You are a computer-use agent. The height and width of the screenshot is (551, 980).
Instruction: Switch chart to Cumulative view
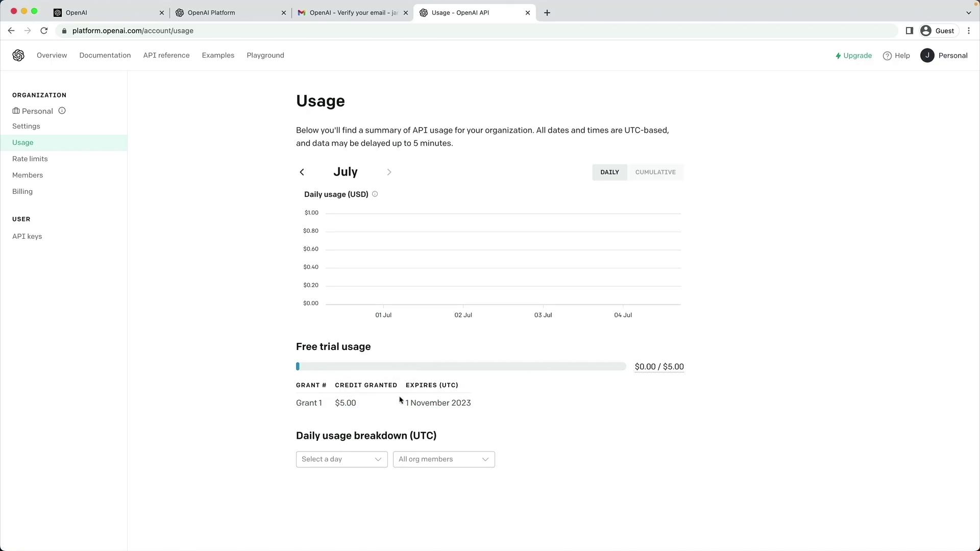coord(655,172)
